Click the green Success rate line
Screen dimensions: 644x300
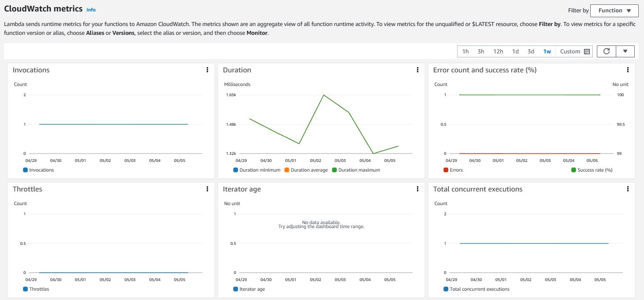[x=529, y=95]
